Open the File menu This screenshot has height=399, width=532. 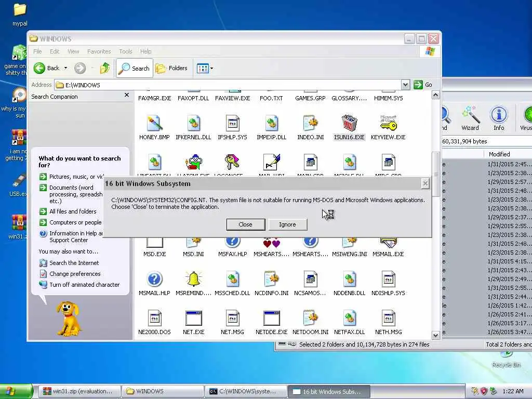point(37,51)
